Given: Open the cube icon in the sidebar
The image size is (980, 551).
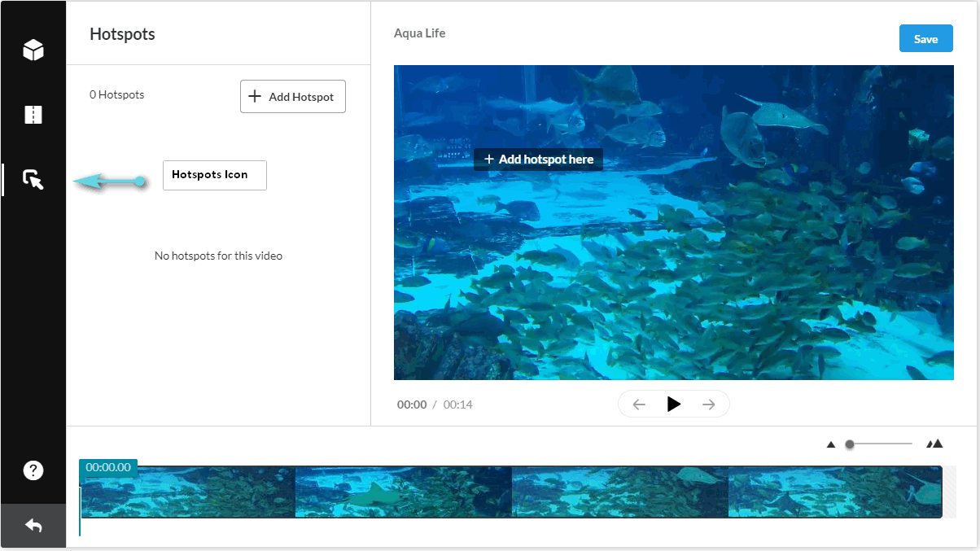Looking at the screenshot, I should (x=33, y=50).
